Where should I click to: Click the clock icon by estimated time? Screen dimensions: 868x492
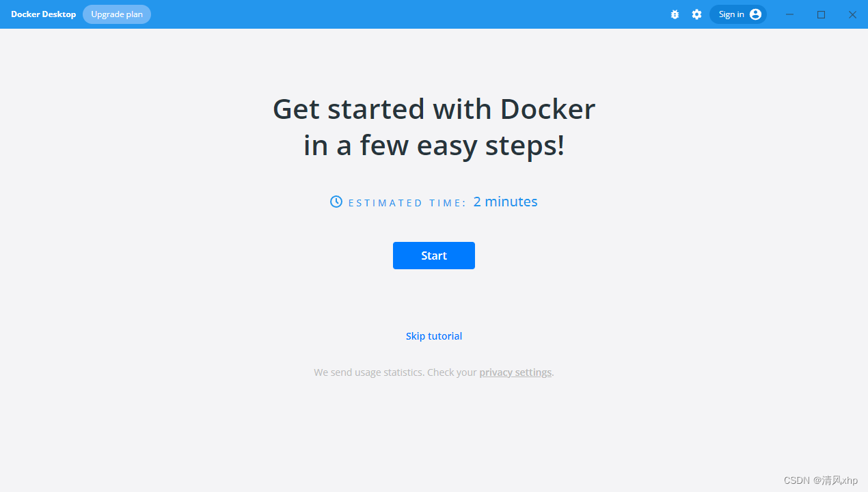336,202
